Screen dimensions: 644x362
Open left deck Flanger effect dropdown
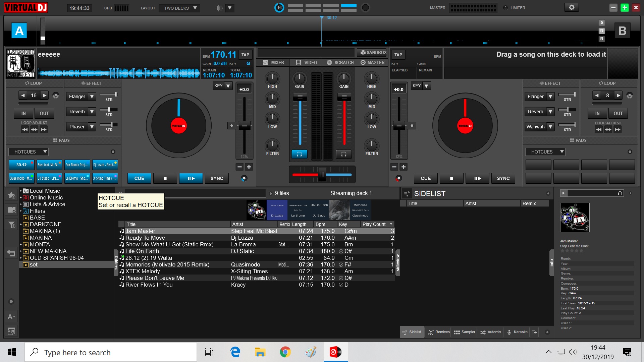tap(92, 97)
